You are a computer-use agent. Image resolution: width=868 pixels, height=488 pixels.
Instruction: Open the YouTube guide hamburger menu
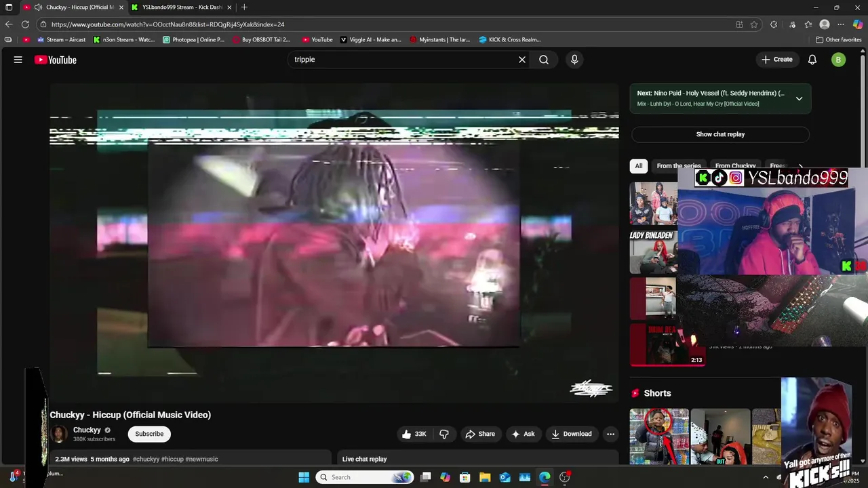click(18, 60)
